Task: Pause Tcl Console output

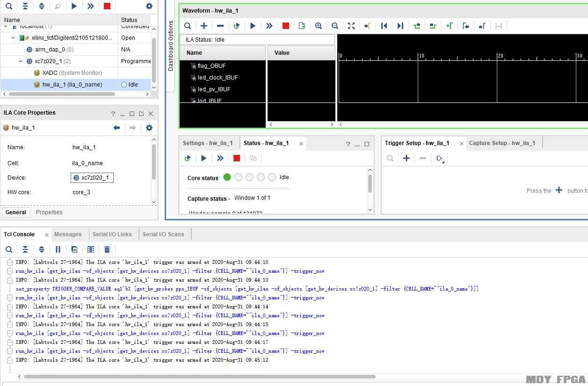Action: pos(58,249)
